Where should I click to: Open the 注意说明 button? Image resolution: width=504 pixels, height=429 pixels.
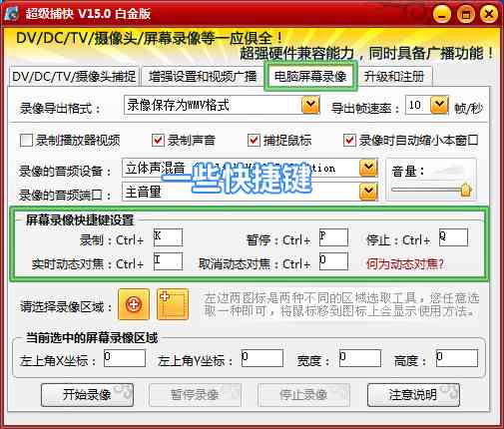point(413,395)
